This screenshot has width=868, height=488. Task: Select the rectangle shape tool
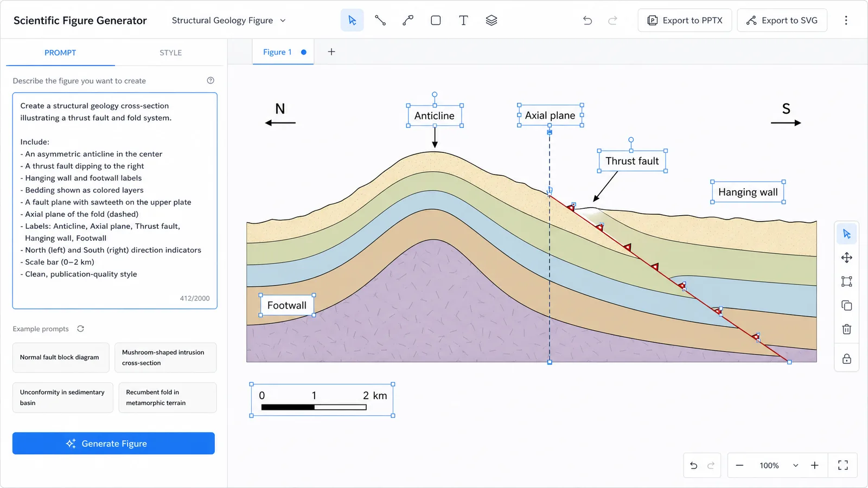click(x=436, y=21)
